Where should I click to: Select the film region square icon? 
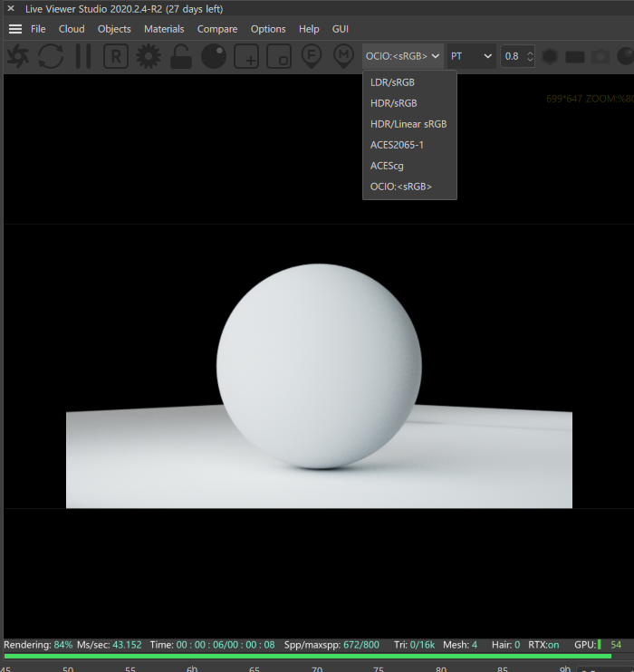(x=279, y=56)
